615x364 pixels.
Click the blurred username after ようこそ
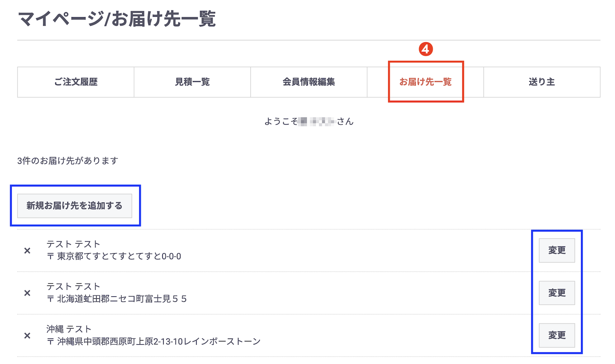click(316, 121)
